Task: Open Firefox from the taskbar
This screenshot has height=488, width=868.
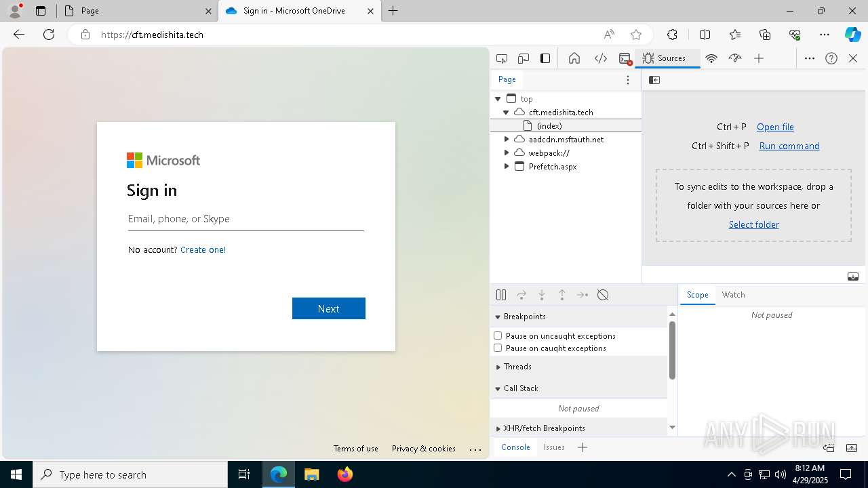Action: pyautogui.click(x=344, y=474)
